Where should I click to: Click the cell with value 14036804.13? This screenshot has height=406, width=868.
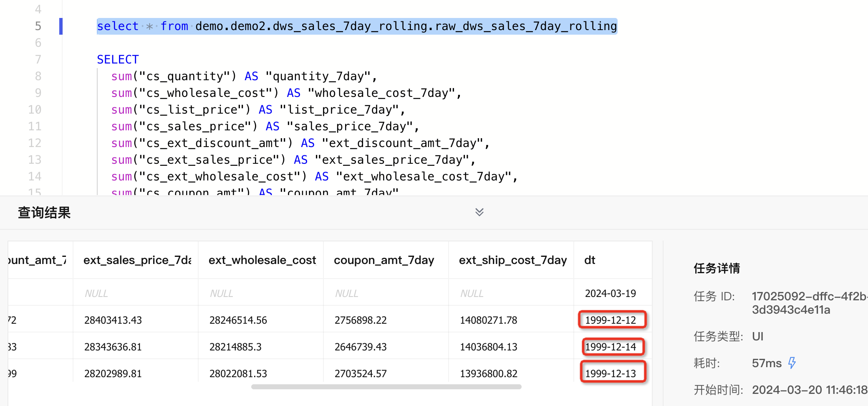click(488, 347)
